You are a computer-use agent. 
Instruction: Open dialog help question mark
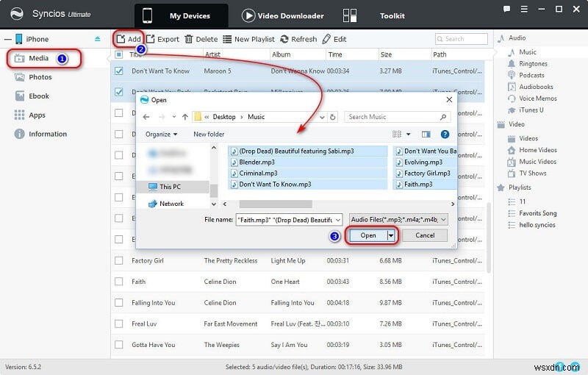(445, 135)
